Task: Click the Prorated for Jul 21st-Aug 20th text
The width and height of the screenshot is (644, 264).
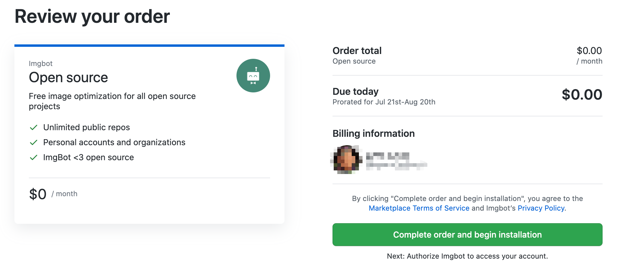Action: 384,102
